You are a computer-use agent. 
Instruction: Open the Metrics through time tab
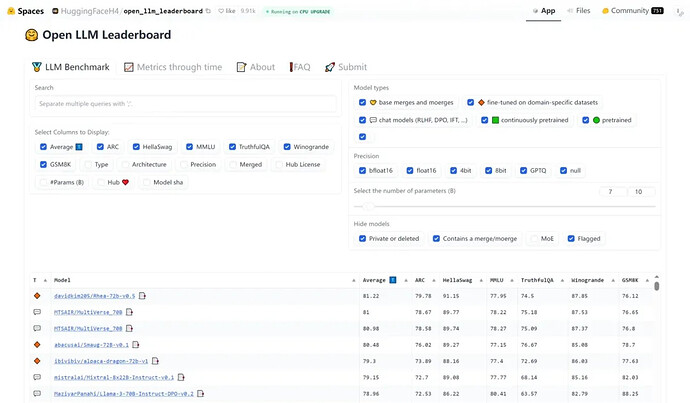click(173, 67)
